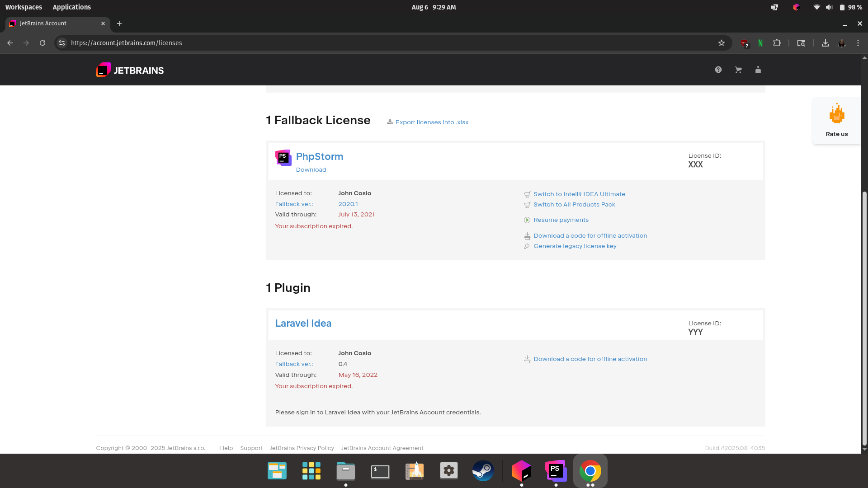
Task: Click the July 13, 2021 expiry date
Action: coord(356,215)
